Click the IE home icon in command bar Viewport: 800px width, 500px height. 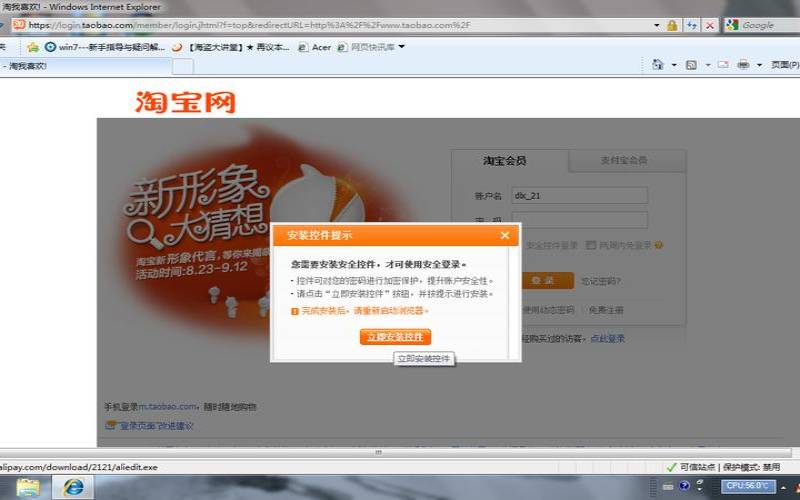pos(657,65)
